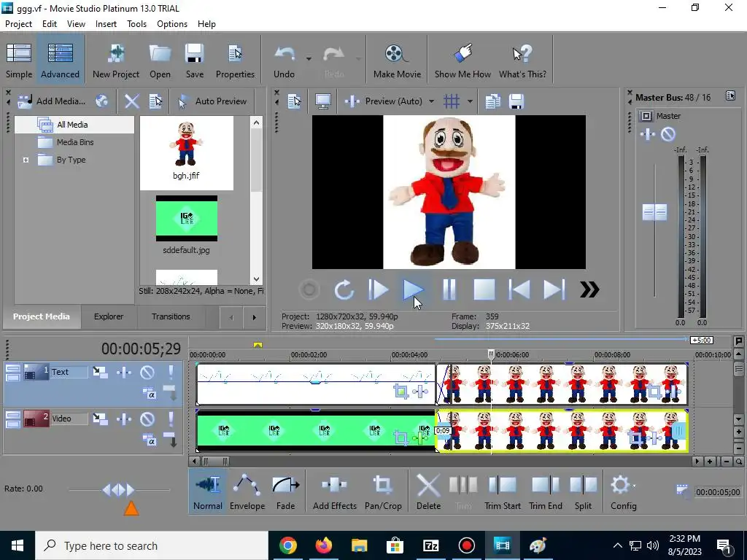Open project Properties

click(235, 61)
